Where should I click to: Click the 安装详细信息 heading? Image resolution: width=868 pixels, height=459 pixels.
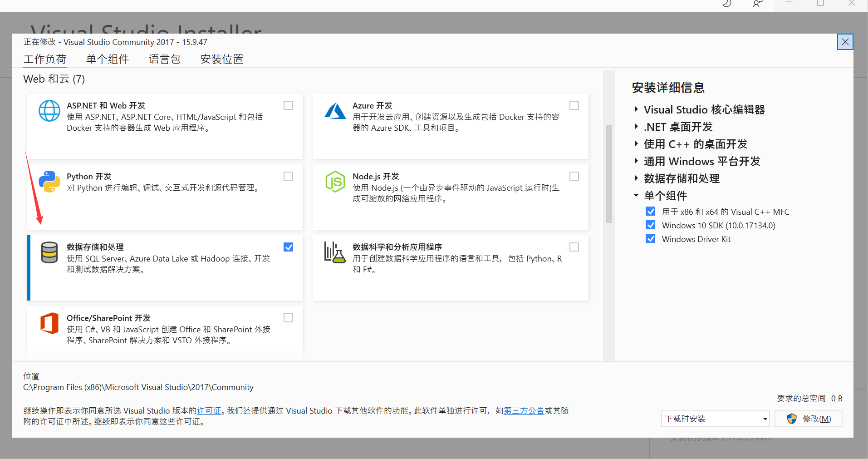[668, 88]
